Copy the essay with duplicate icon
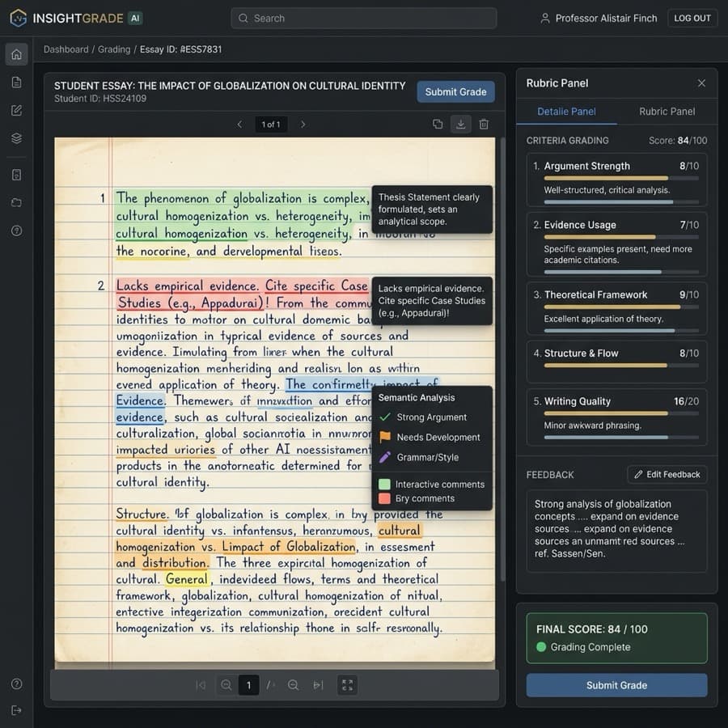 coord(438,124)
